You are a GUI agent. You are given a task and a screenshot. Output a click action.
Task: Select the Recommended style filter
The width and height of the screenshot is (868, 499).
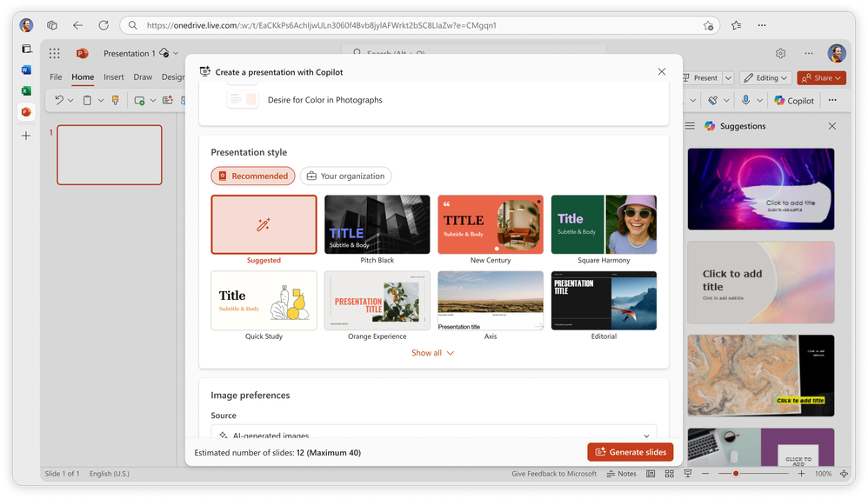coord(253,176)
